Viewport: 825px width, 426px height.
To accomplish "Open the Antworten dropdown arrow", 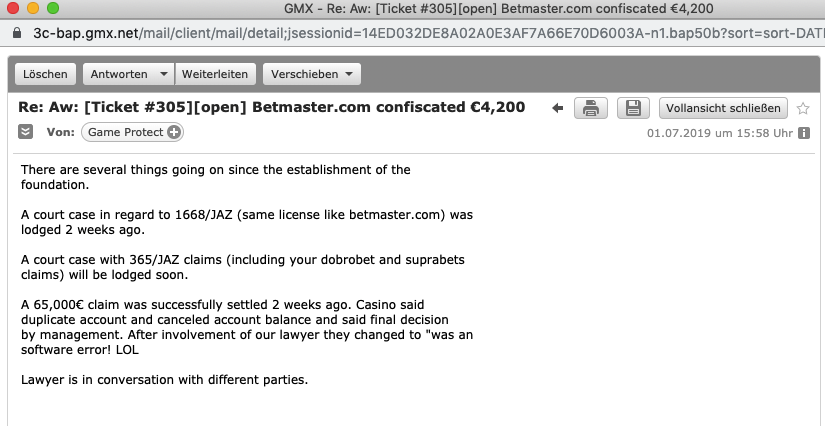I will (164, 74).
